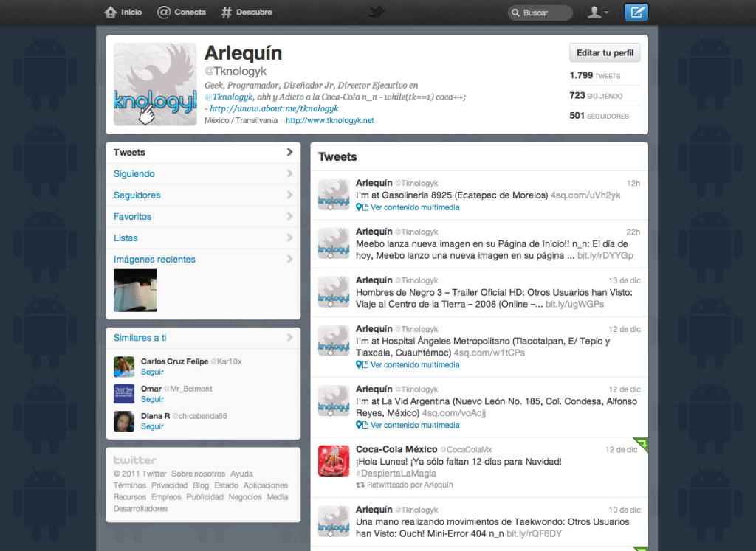Open the account profile dropdown menu
Viewport: 756px width, 551px height.
point(598,13)
